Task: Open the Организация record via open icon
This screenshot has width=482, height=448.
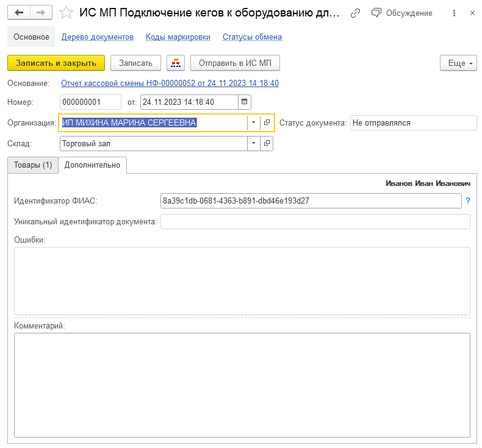Action: (x=267, y=123)
